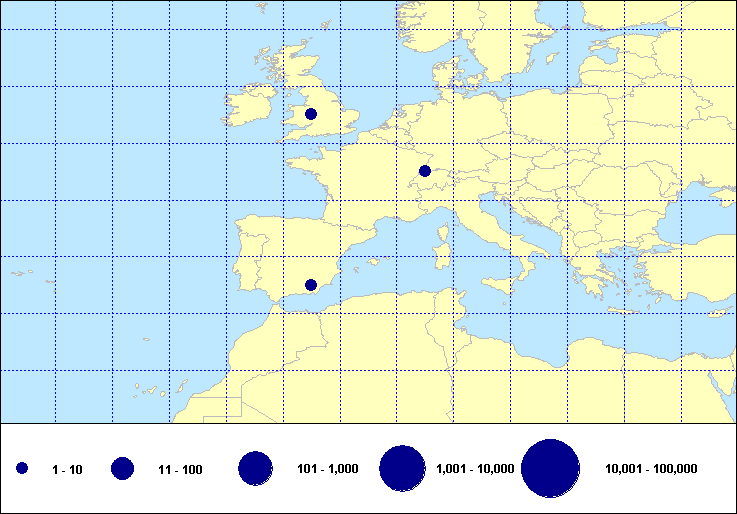This screenshot has height=514, width=737.
Task: Select the smallest legend circle for 1 - 10
Action: coord(23,468)
